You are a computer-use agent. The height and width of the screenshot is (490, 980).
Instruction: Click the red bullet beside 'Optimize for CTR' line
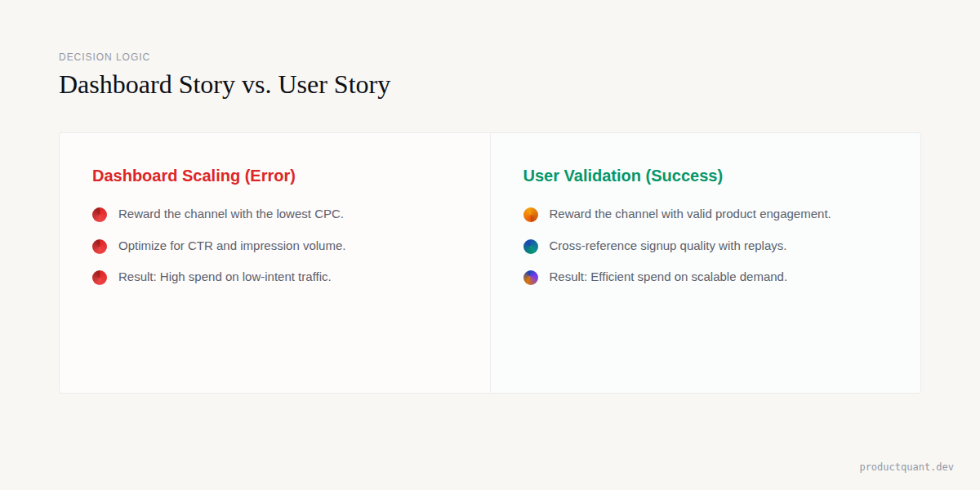point(100,246)
